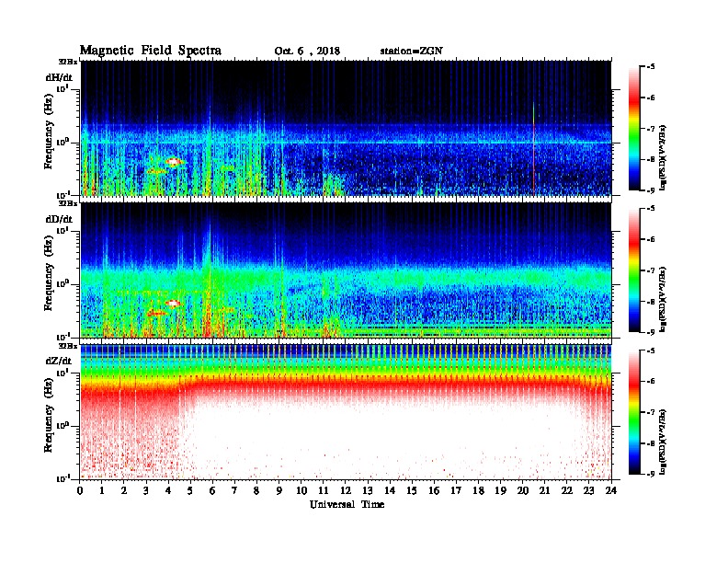This screenshot has height=563, width=728.
Task: Click "-7" tick on the dZ/dt color bar
Action: click(651, 412)
